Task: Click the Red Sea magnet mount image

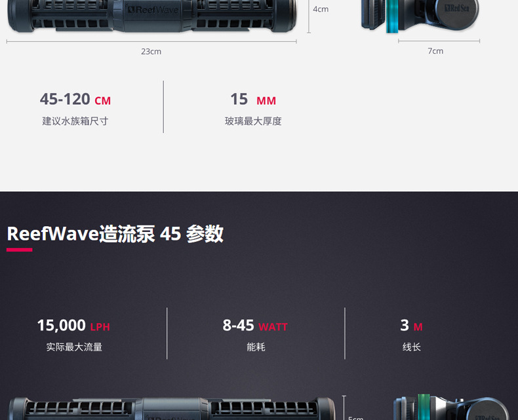Action: click(x=420, y=16)
